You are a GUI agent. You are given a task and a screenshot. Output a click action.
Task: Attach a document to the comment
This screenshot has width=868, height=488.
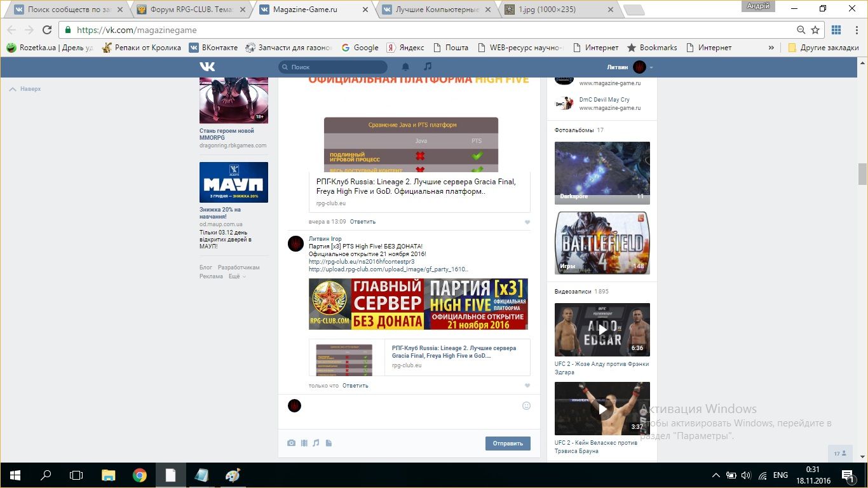329,443
